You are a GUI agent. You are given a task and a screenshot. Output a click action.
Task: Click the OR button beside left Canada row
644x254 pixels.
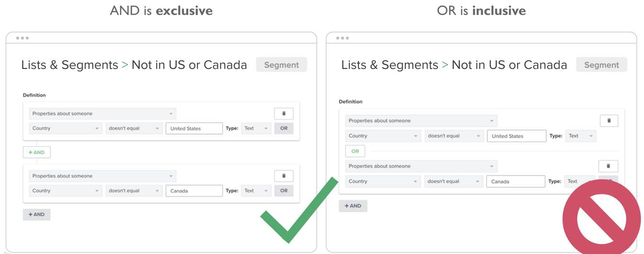point(284,190)
